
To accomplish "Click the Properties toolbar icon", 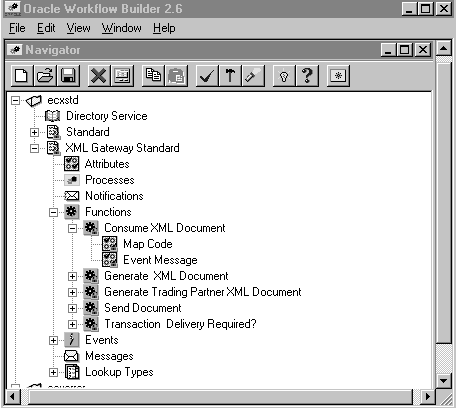I will click(x=122, y=76).
